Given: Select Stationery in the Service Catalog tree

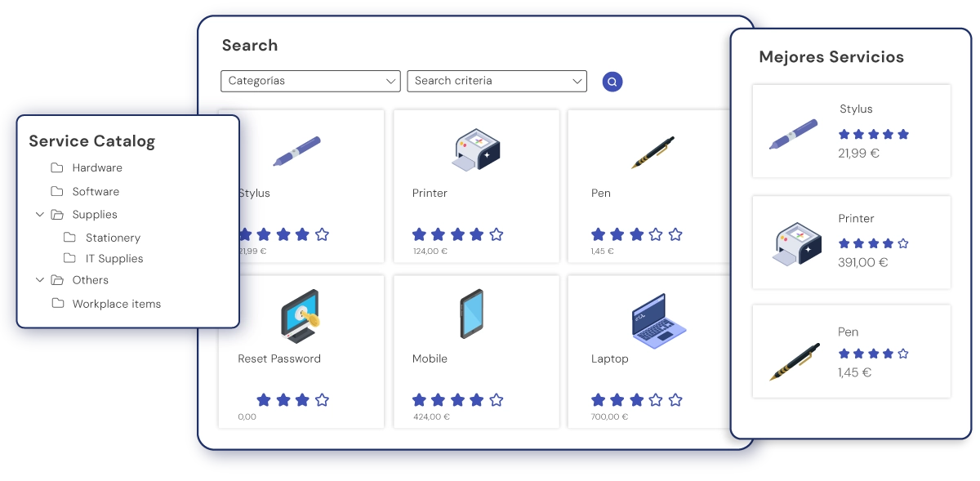Looking at the screenshot, I should point(113,237).
